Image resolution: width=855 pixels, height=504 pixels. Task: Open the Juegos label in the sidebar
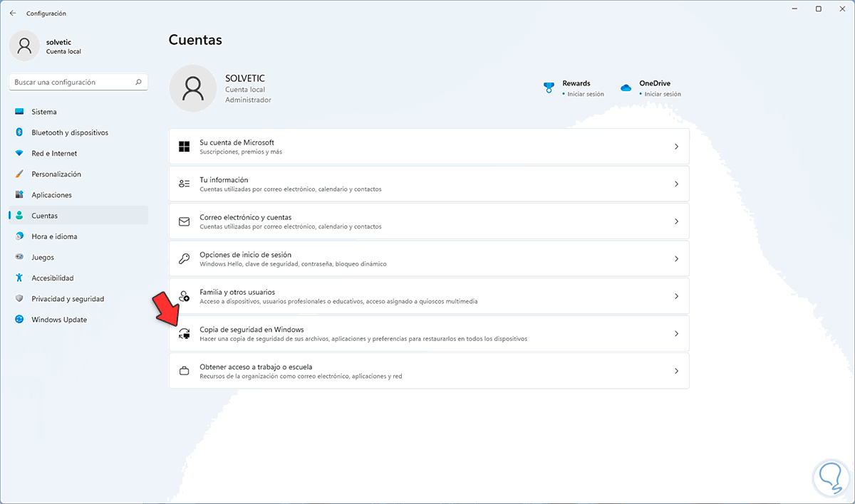pos(43,257)
